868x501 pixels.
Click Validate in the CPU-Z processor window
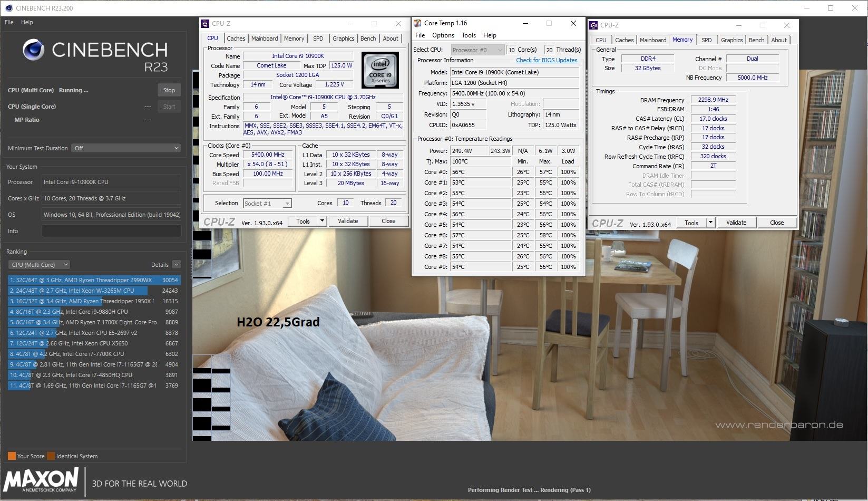pyautogui.click(x=348, y=221)
